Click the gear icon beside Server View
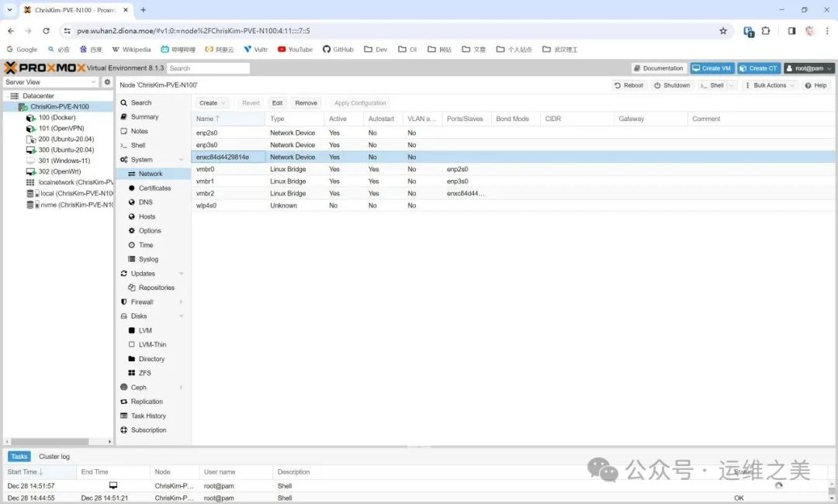 coord(107,82)
